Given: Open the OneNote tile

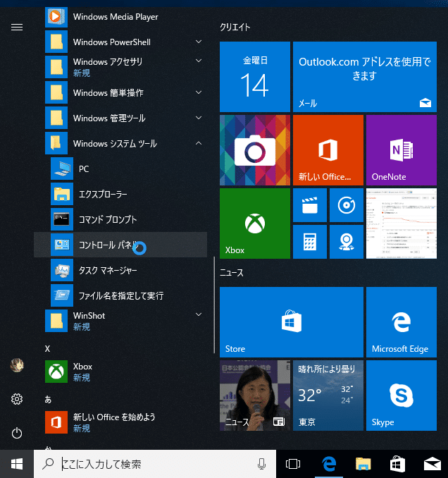Looking at the screenshot, I should point(402,150).
